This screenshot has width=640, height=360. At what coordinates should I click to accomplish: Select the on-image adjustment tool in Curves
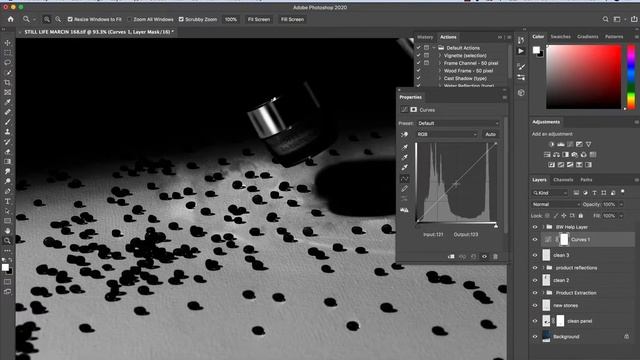coord(404,134)
